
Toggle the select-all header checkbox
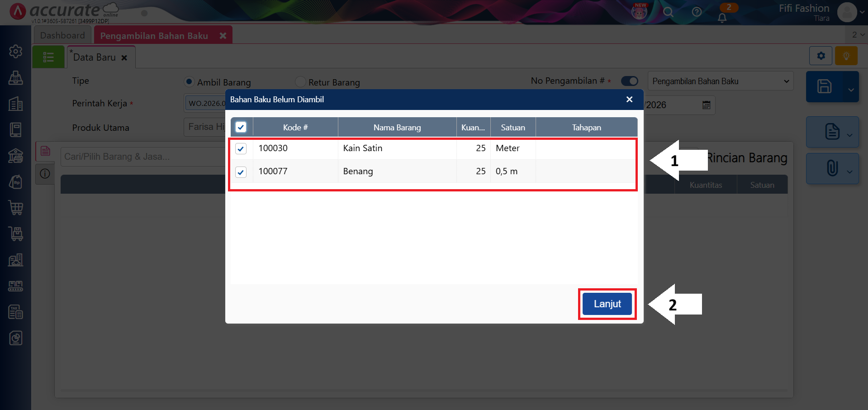[241, 127]
